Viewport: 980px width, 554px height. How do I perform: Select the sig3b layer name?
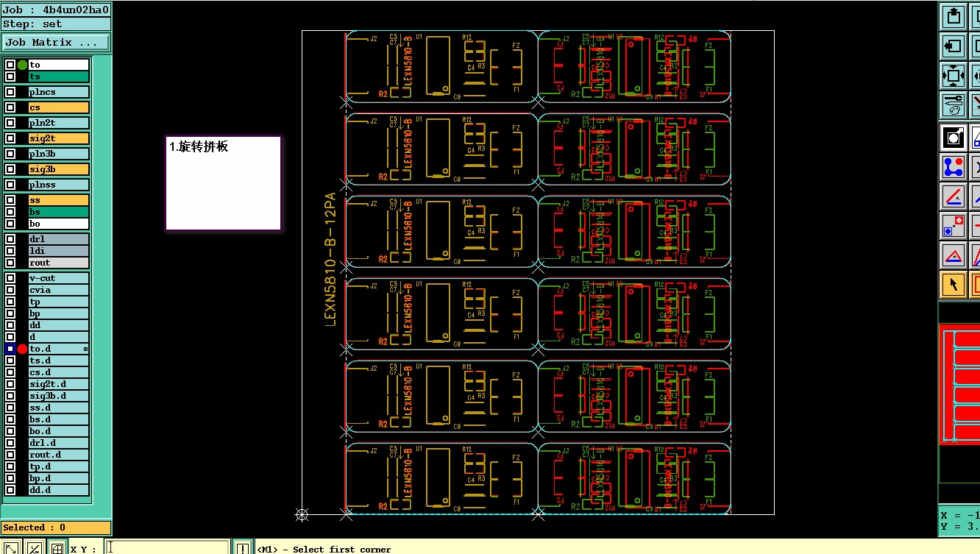(x=59, y=169)
